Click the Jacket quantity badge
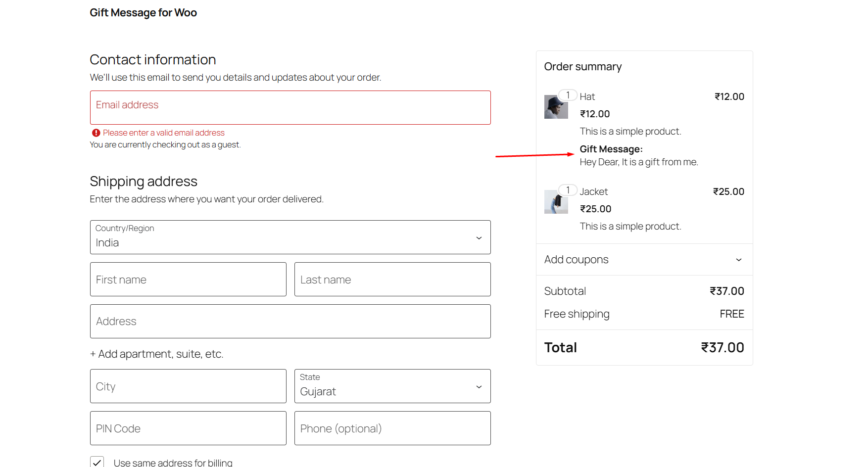This screenshot has width=868, height=467. (568, 190)
